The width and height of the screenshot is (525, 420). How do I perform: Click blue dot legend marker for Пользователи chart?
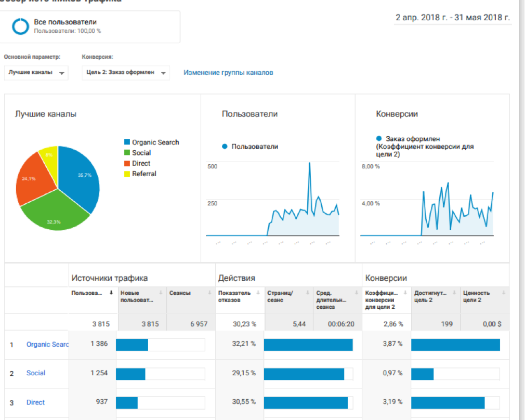(x=225, y=147)
